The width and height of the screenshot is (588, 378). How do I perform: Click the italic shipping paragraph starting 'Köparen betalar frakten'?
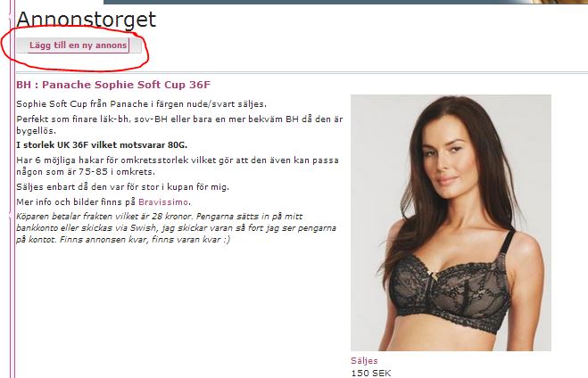[x=177, y=227]
